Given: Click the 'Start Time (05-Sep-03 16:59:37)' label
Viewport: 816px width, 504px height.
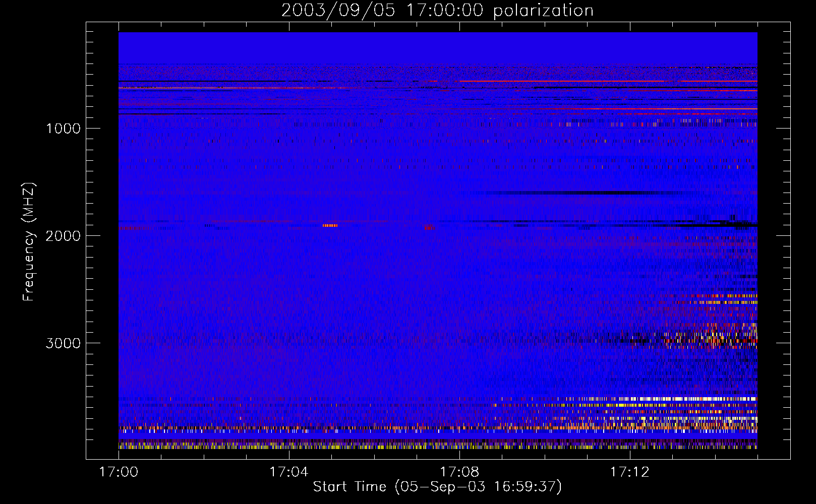Looking at the screenshot, I should pos(437,487).
